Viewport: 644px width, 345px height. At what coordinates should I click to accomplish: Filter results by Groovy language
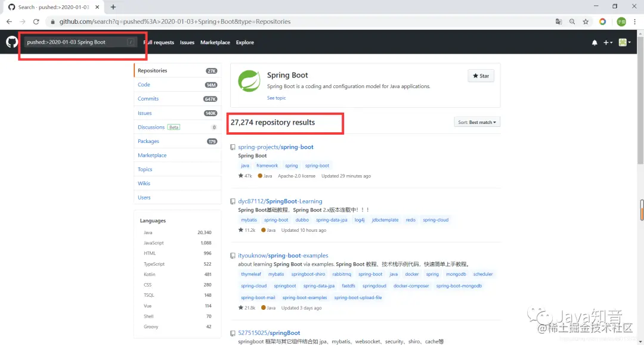(x=178, y=327)
